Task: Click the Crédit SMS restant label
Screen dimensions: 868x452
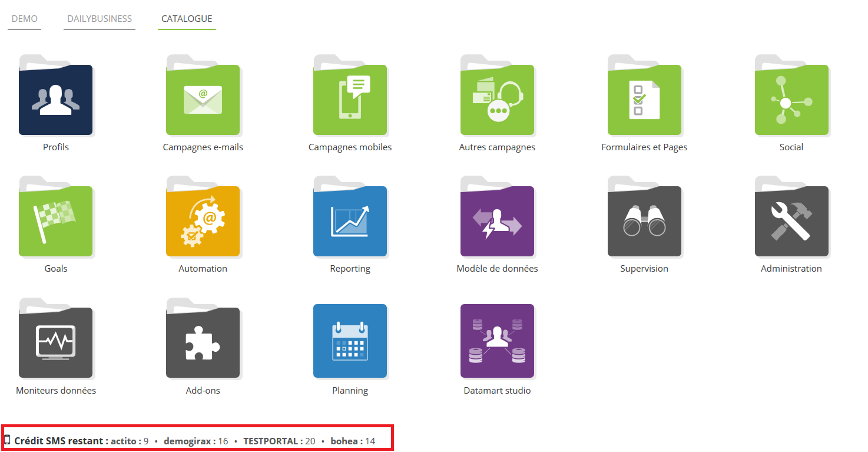Action: coord(61,441)
